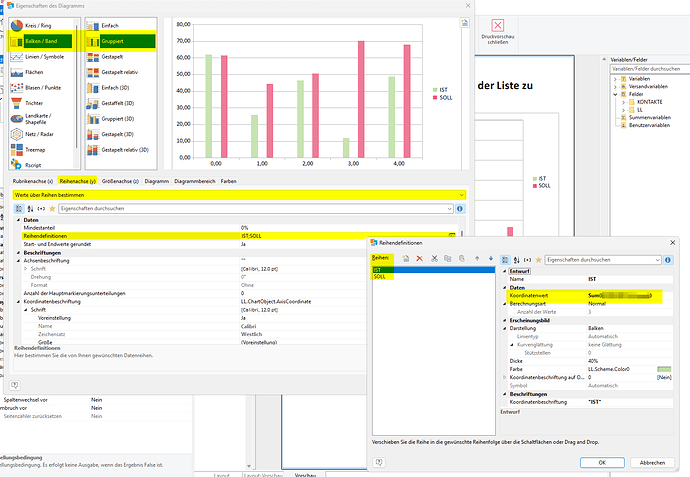Screen dimensions: 690x477
Task: Switch to the Diagrammbereich tab
Action: 195,181
